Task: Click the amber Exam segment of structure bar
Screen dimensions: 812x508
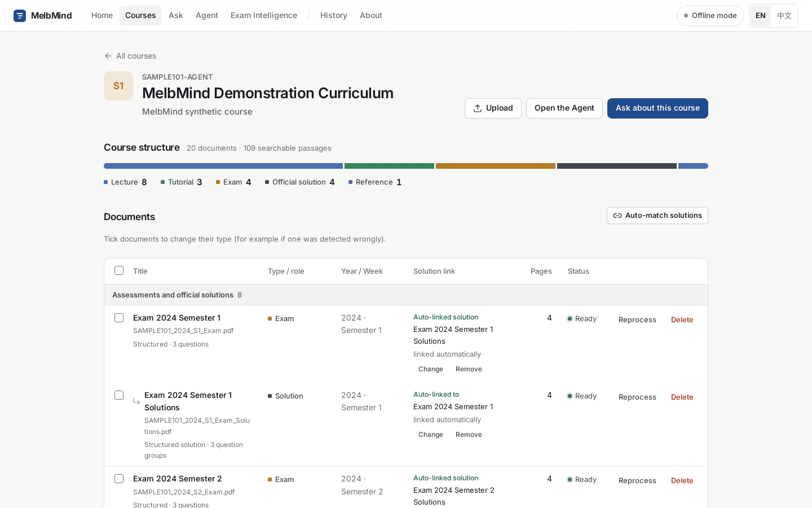Action: pos(496,166)
